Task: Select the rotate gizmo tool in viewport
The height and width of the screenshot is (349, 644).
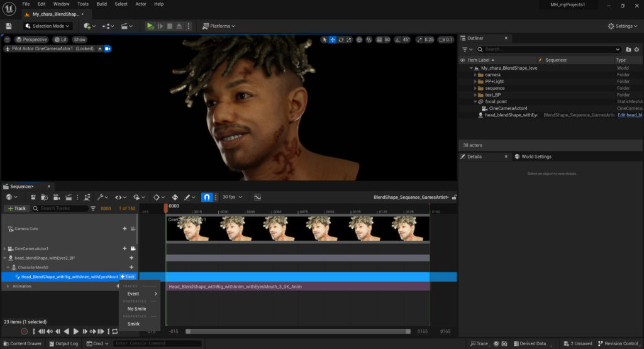Action: [x=341, y=40]
